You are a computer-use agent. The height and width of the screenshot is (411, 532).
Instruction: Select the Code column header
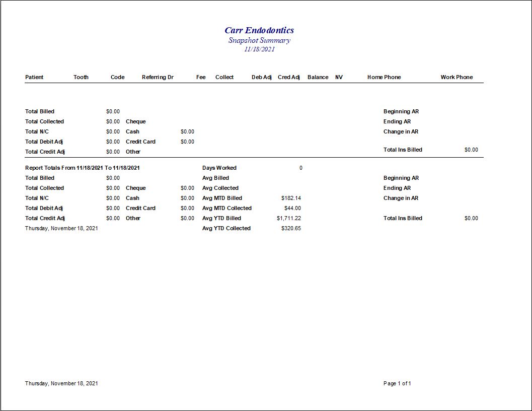[117, 77]
